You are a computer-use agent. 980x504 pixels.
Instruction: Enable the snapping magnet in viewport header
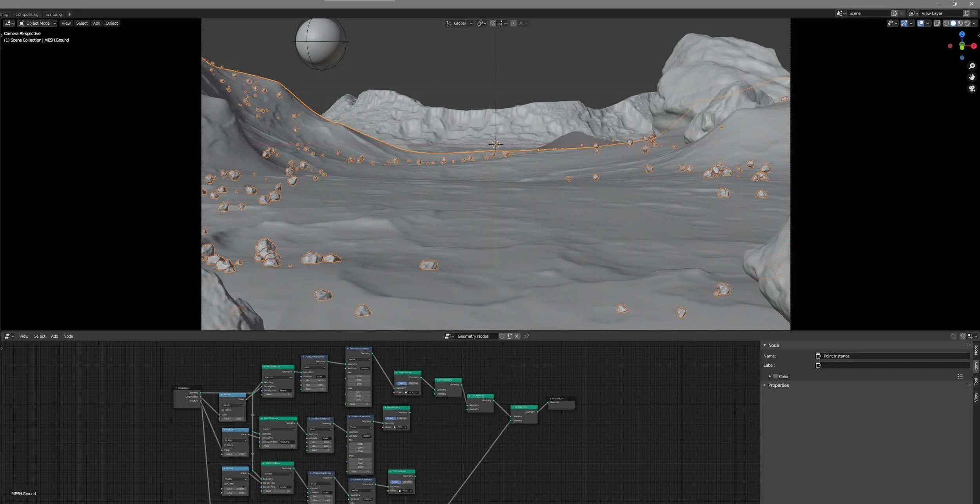pyautogui.click(x=493, y=23)
